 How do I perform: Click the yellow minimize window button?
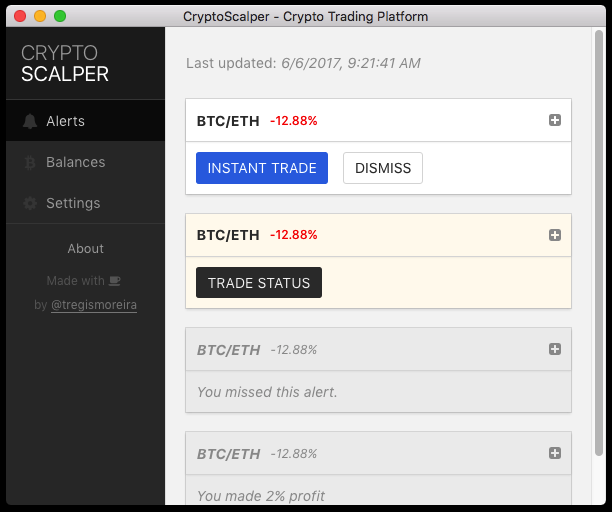coord(40,16)
